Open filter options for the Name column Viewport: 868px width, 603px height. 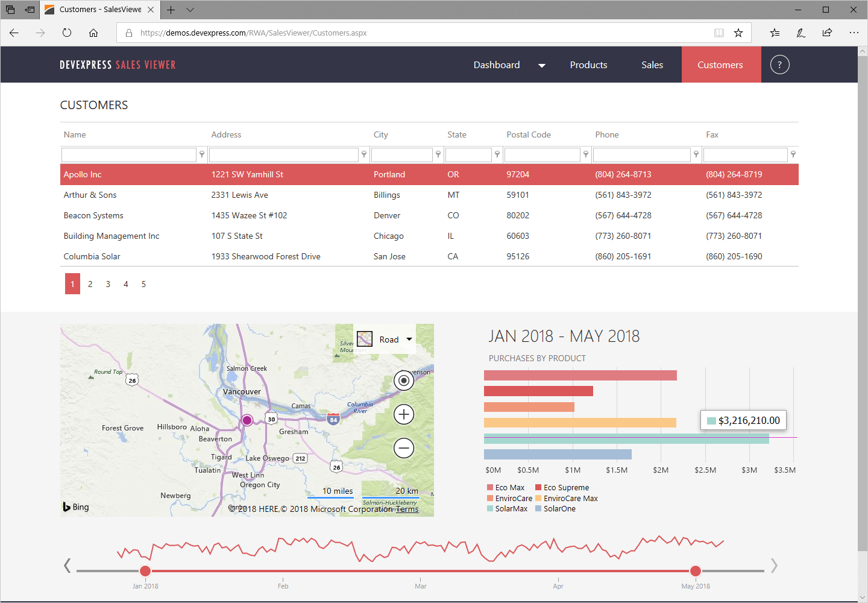point(201,154)
